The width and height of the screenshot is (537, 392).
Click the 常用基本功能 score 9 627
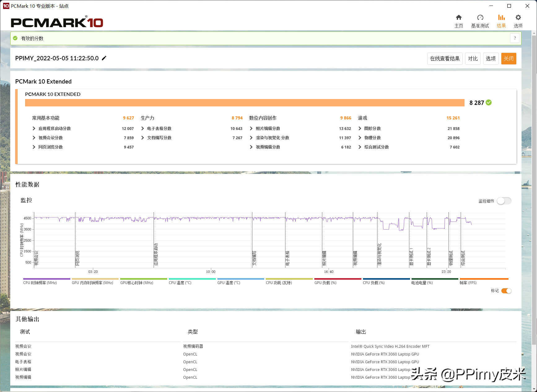click(x=128, y=118)
